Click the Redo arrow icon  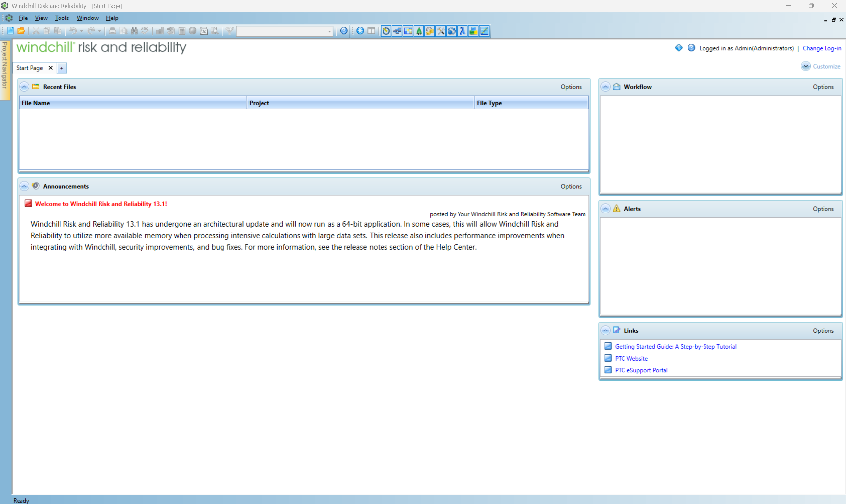pyautogui.click(x=91, y=31)
